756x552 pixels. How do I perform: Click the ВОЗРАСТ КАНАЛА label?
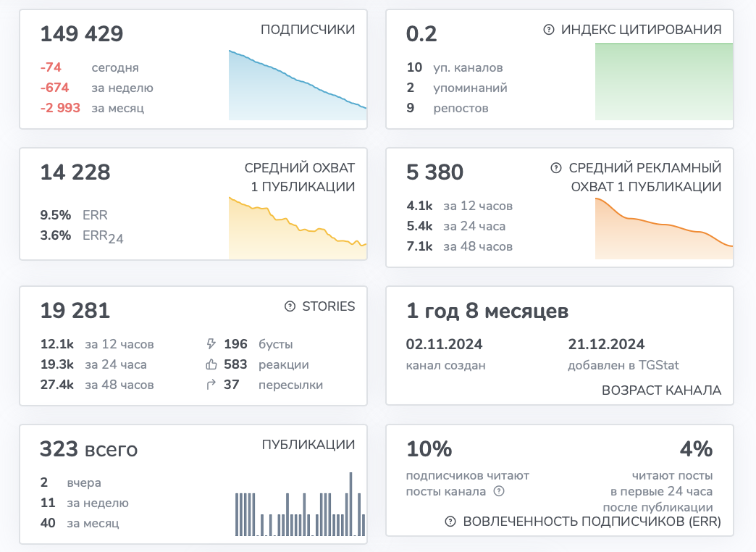click(662, 390)
